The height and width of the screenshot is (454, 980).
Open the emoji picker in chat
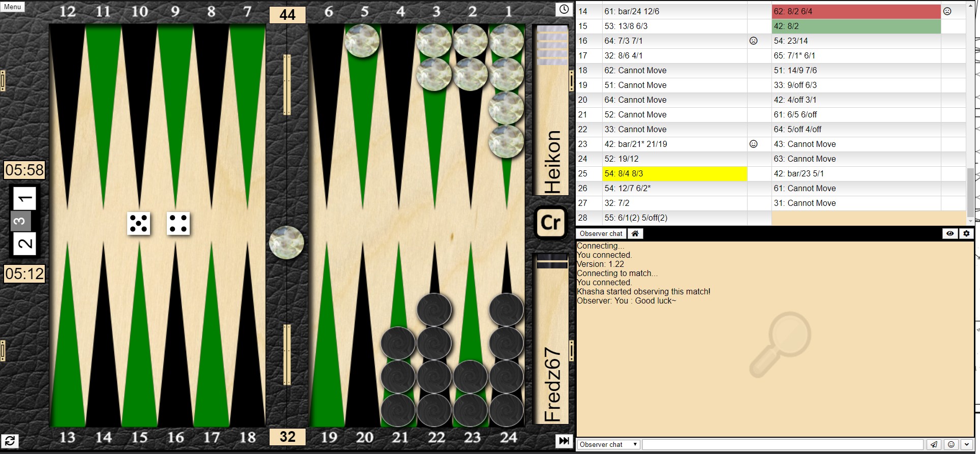(951, 444)
